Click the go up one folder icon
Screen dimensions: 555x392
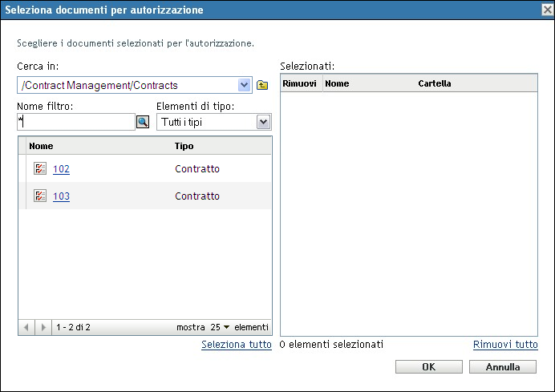(262, 85)
